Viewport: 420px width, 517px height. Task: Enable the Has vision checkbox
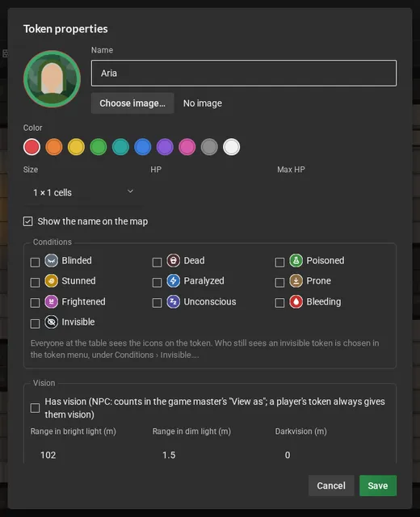(x=35, y=408)
